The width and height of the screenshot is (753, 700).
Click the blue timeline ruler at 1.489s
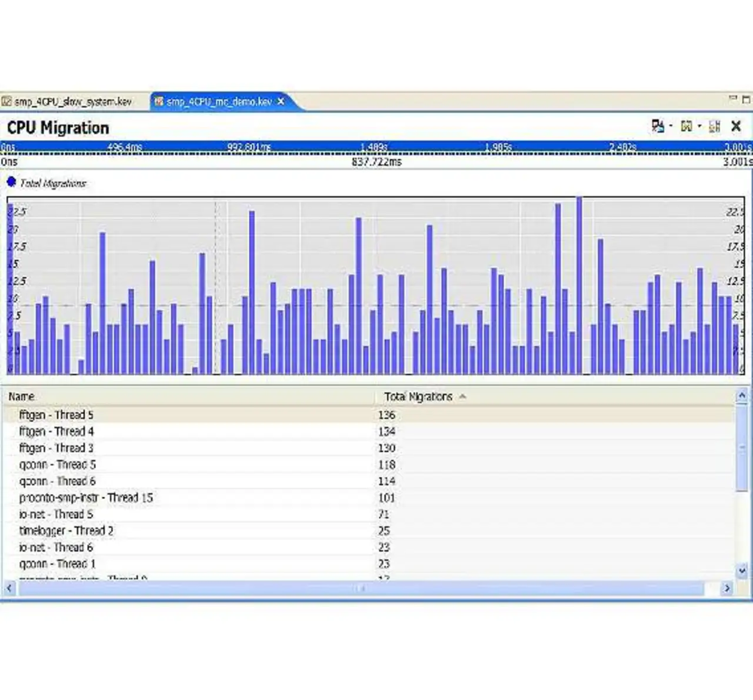(x=374, y=146)
